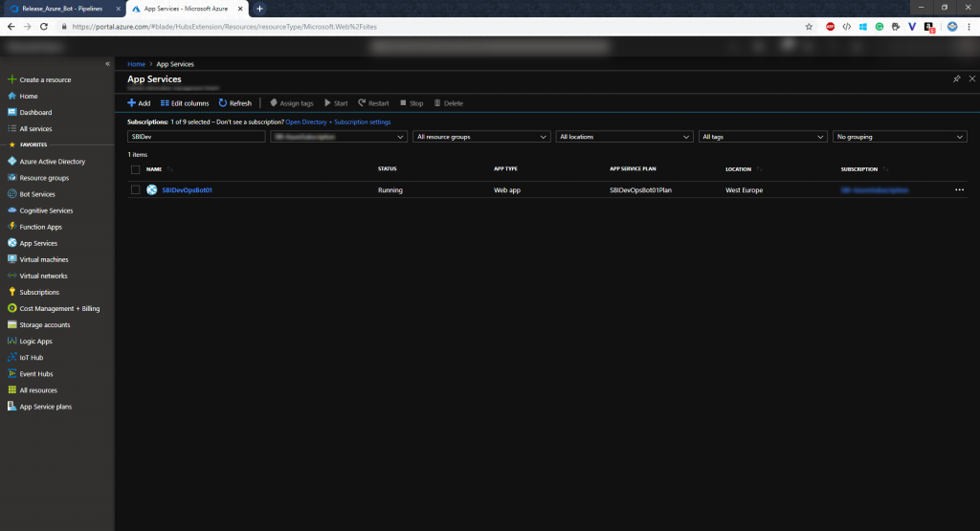Screen dimensions: 980x531
Task: Click Refresh in the toolbar
Action: click(x=235, y=103)
